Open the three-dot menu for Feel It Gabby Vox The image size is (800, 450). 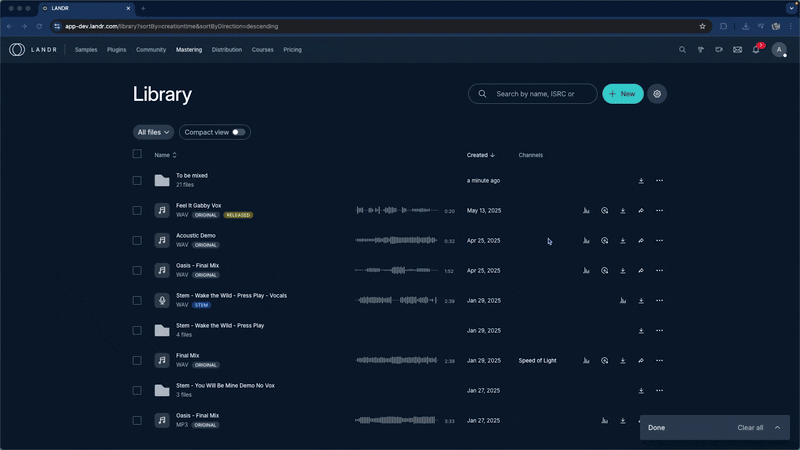point(660,211)
